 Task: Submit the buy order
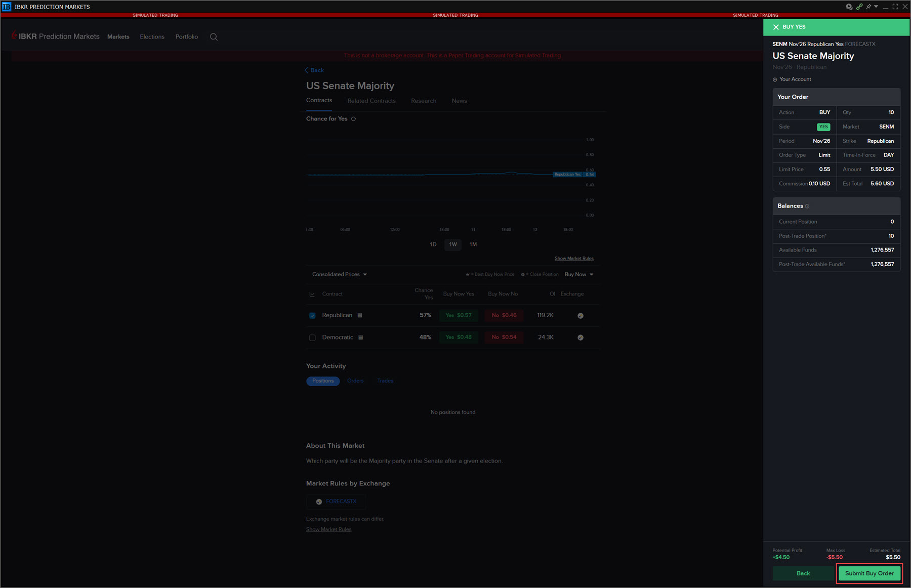click(869, 573)
